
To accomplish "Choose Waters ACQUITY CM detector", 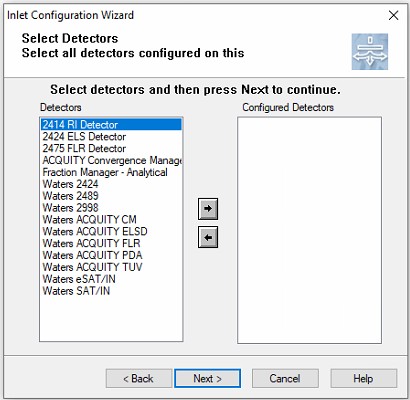I will 111,220.
